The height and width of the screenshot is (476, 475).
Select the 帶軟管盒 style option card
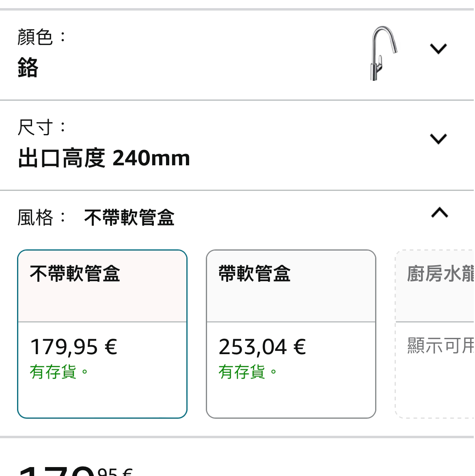pyautogui.click(x=291, y=334)
